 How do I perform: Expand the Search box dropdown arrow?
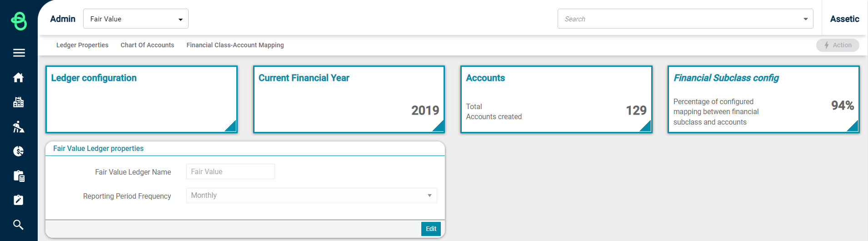coord(805,19)
